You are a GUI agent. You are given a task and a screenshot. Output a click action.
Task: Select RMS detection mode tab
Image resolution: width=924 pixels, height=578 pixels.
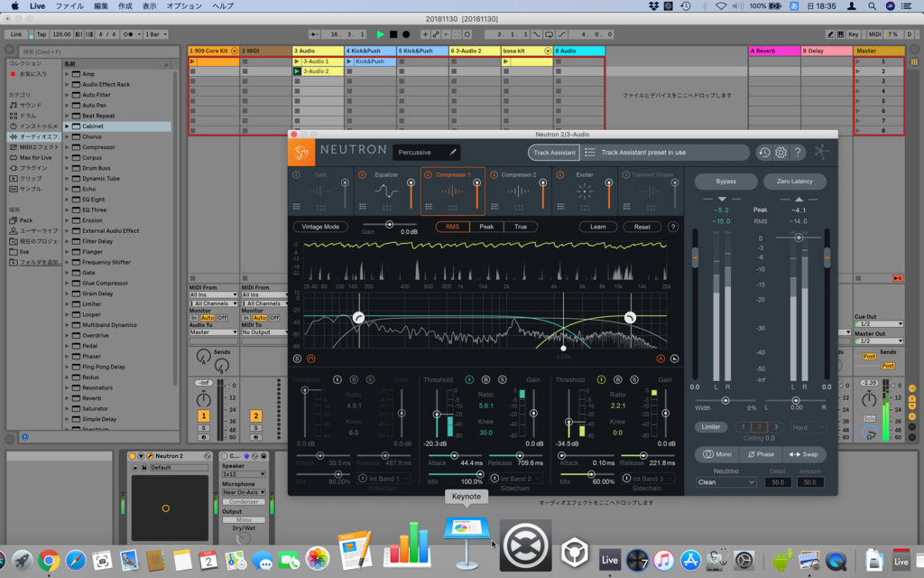click(x=453, y=227)
